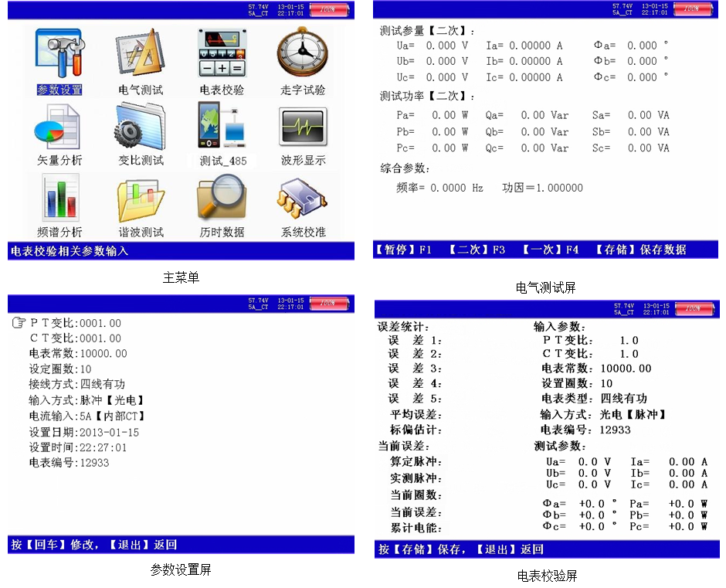Select the 谐波测试 folder icon
This screenshot has width=726, height=588.
[141, 197]
